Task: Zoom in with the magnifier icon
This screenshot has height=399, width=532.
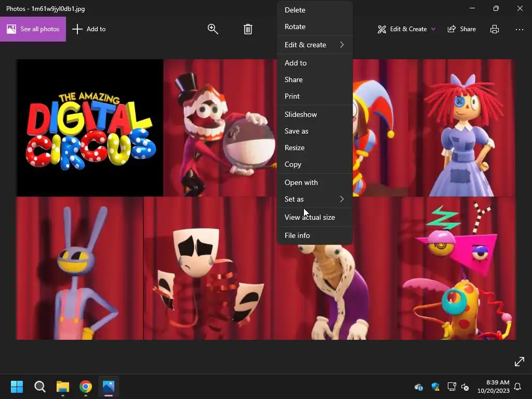Action: tap(212, 29)
